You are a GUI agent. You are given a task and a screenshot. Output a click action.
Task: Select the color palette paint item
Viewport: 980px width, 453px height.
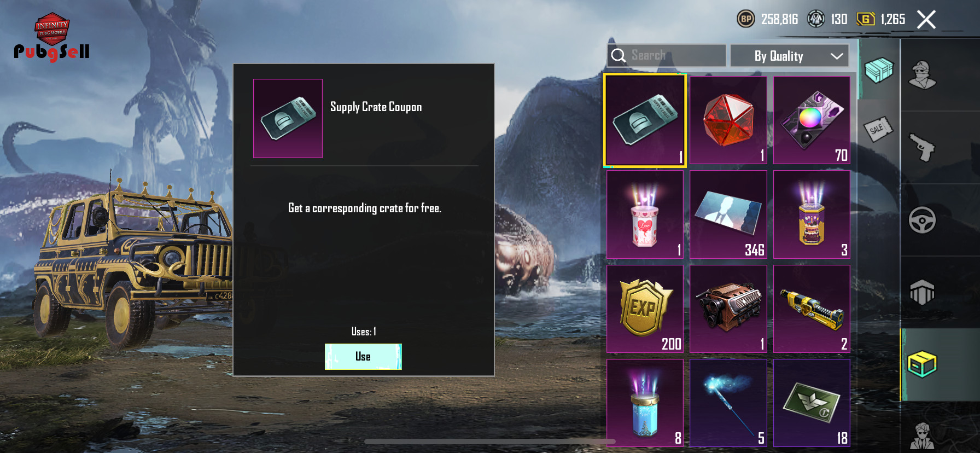point(812,120)
